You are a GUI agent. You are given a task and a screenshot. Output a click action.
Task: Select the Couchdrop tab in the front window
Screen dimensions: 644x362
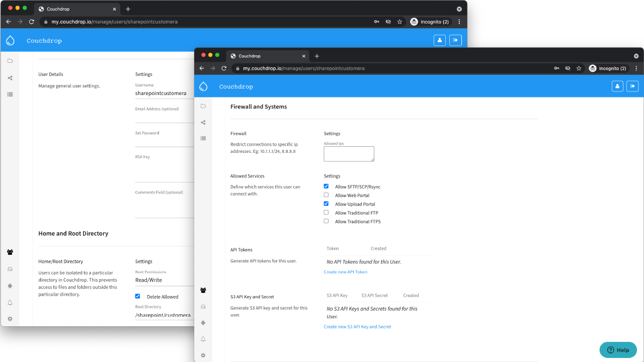269,56
